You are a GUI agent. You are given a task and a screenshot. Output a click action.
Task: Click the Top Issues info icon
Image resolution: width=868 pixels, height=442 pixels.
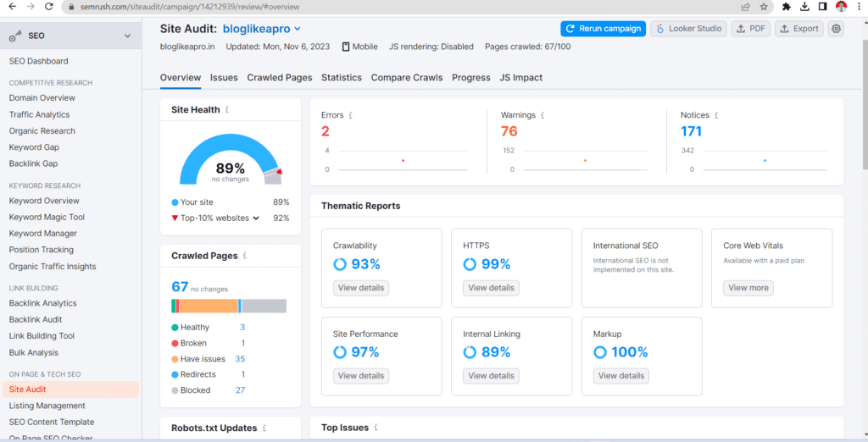[x=376, y=428]
